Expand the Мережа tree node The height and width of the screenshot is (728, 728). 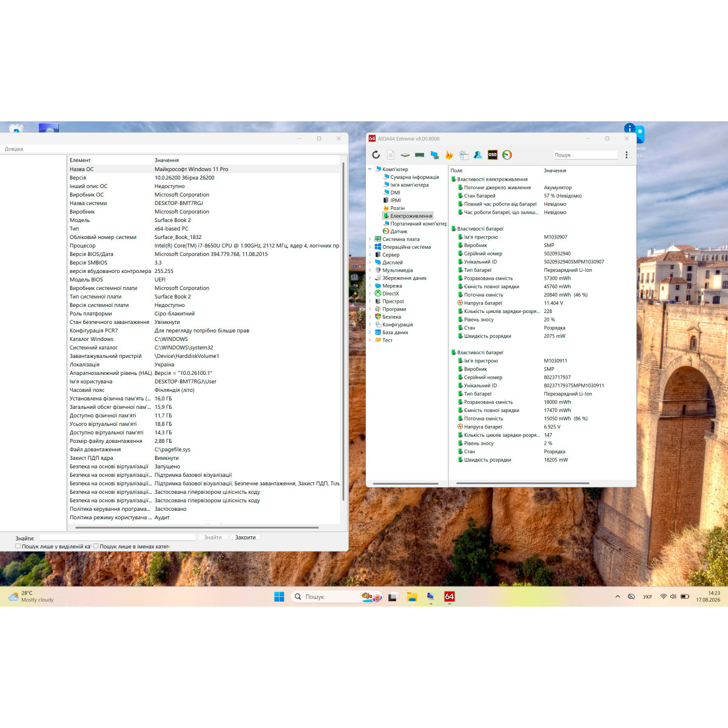(370, 286)
